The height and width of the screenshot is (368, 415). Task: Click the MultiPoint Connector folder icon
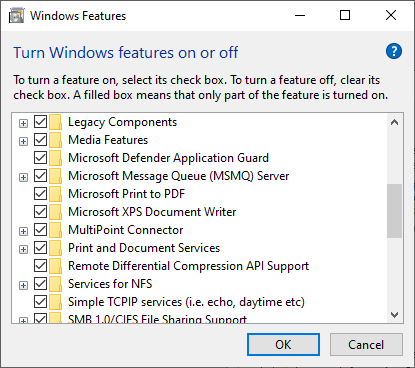55,230
